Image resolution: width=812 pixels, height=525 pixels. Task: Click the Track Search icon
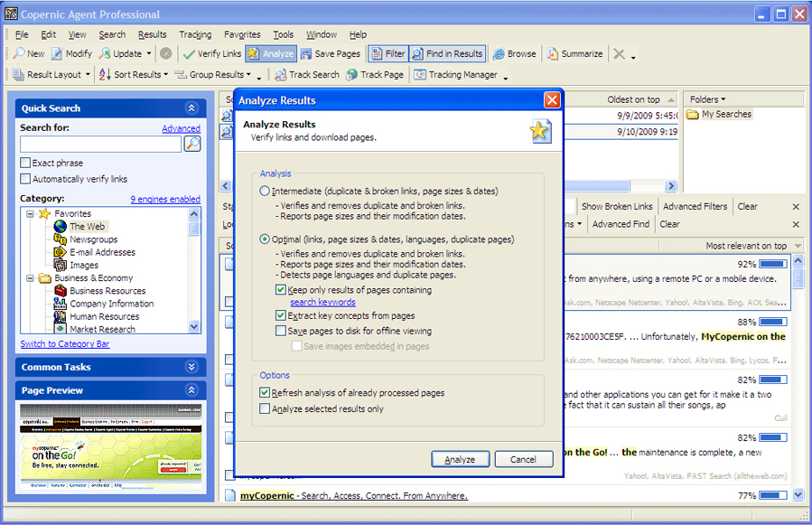281,75
